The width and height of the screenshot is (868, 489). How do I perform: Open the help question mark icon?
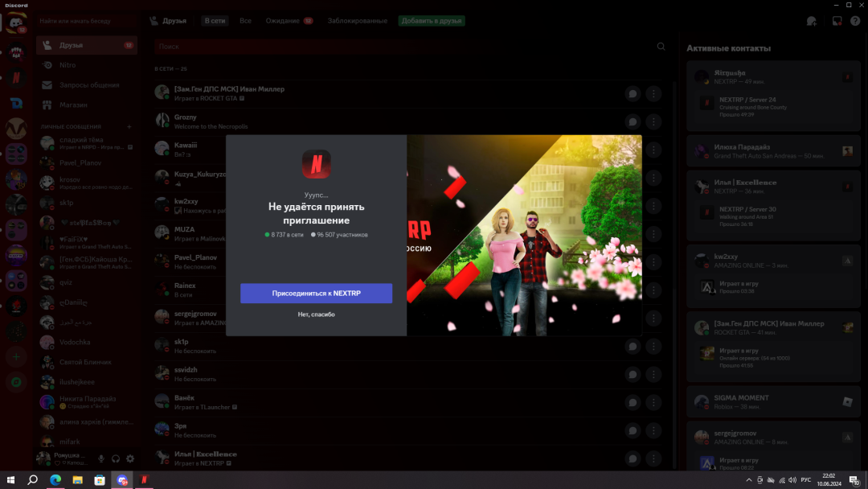pyautogui.click(x=855, y=21)
